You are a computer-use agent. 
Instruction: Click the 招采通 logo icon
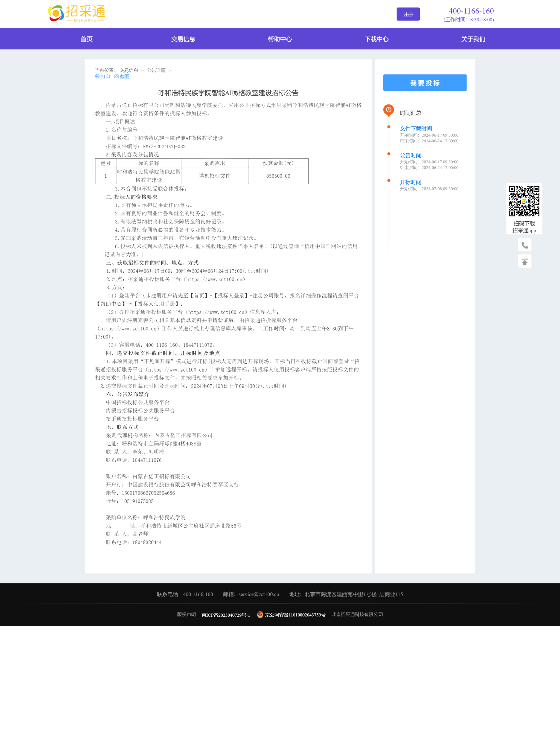56,13
